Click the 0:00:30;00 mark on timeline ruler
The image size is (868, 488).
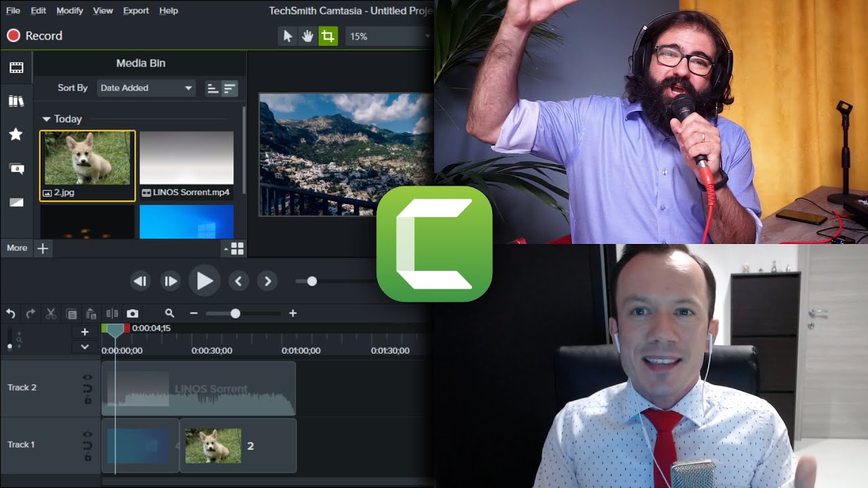click(x=212, y=350)
